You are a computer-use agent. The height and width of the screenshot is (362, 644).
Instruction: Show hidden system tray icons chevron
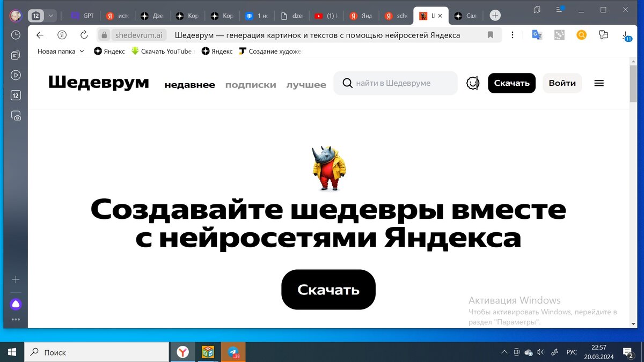504,352
